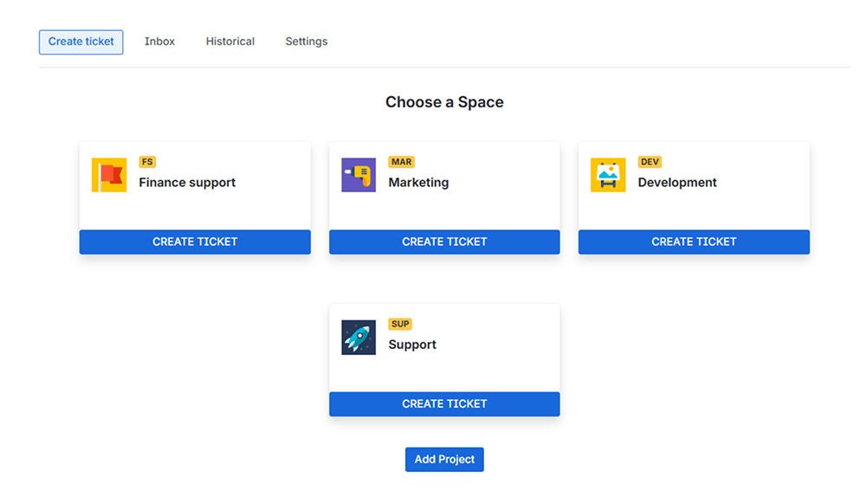This screenshot has height=504, width=866.
Task: Click the Support rocket icon
Action: (x=359, y=338)
